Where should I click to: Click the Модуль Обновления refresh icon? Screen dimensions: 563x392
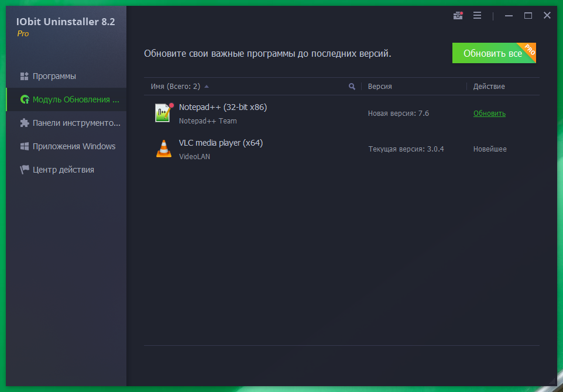click(25, 99)
